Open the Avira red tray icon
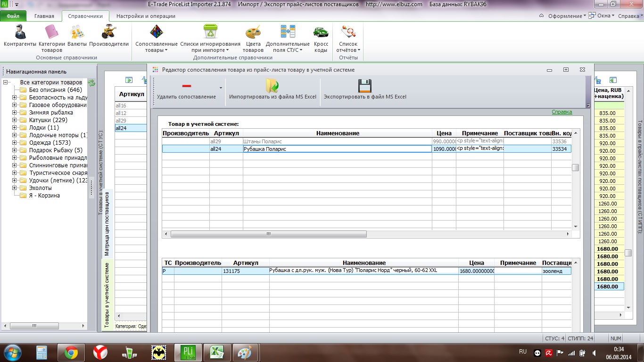The image size is (644, 362). (549, 352)
